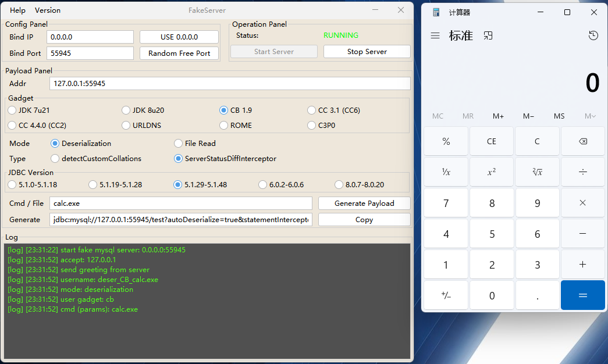Click the Calculator reciprocal 1/x key
The image size is (608, 364).
(446, 172)
